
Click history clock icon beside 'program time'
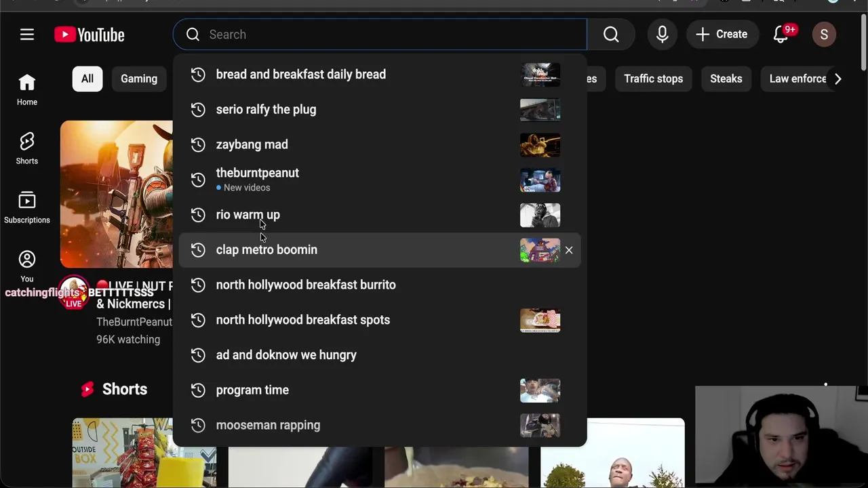tap(198, 390)
